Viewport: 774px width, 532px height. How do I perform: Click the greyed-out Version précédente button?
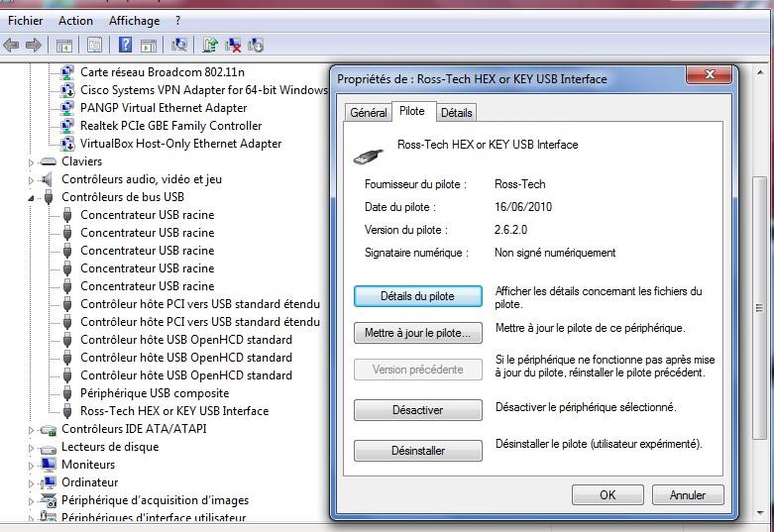[x=417, y=370]
